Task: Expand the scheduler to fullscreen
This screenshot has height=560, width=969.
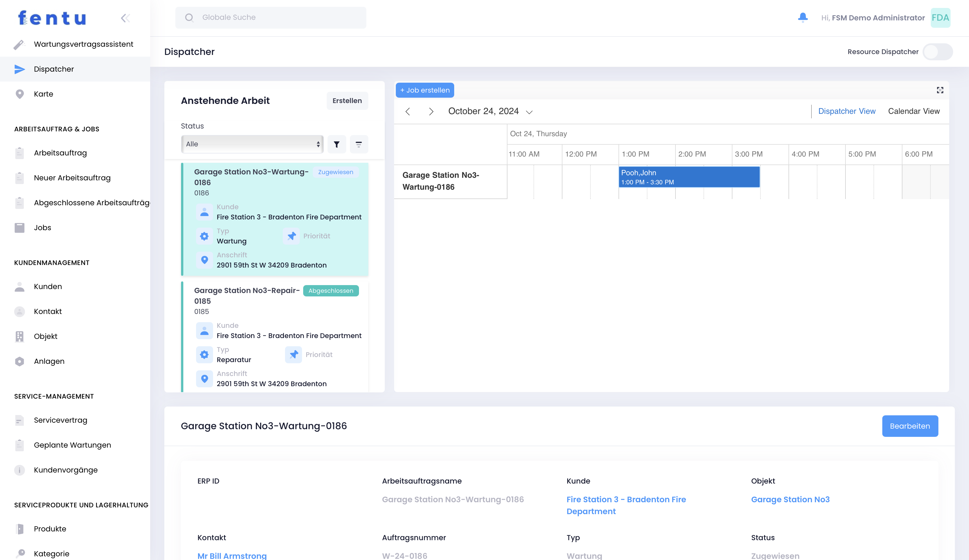Action: pos(940,90)
